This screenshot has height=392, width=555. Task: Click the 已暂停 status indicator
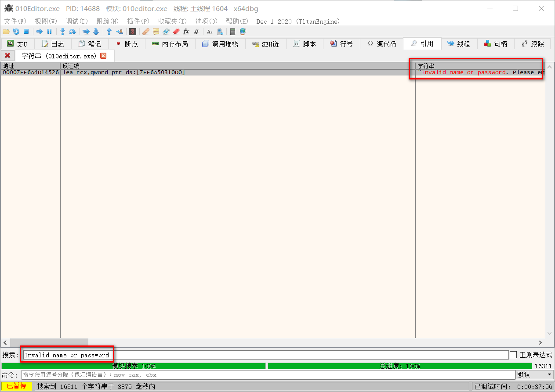point(17,386)
